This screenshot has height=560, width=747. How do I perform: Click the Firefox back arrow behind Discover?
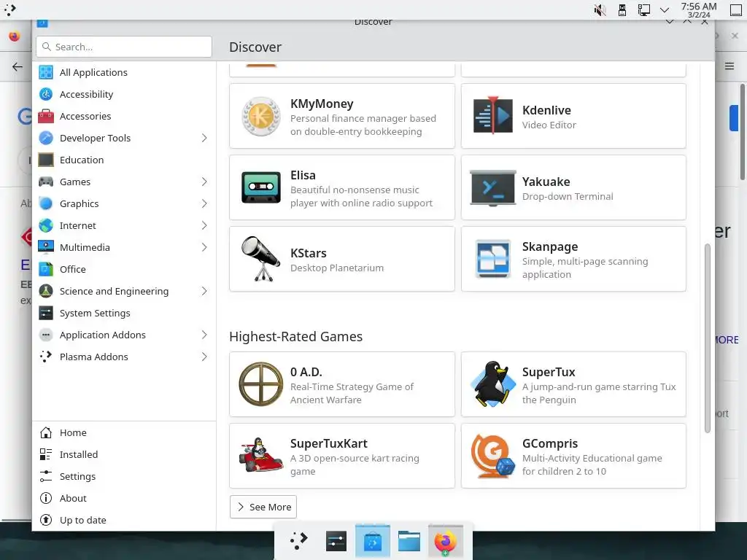(x=18, y=66)
